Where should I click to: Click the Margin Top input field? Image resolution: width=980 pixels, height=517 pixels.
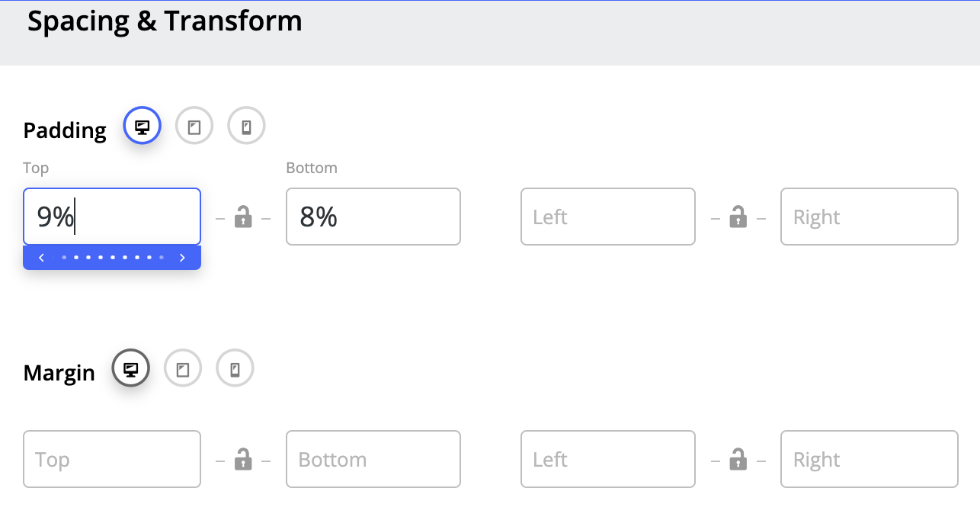pyautogui.click(x=112, y=459)
